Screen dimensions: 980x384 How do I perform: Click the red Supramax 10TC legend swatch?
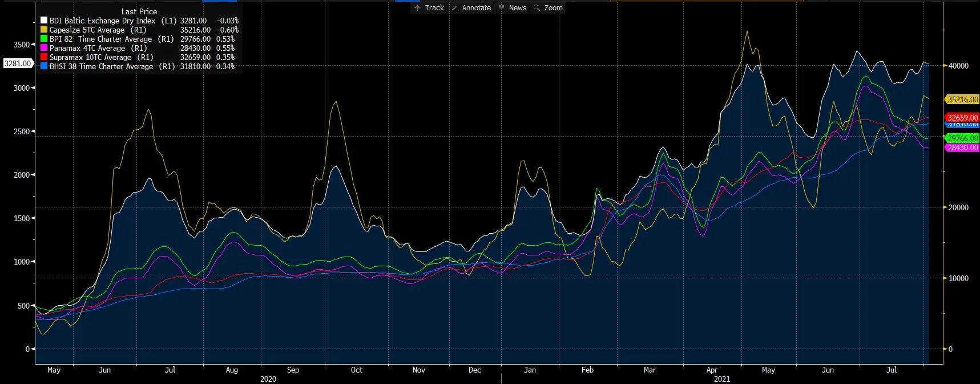click(x=44, y=57)
